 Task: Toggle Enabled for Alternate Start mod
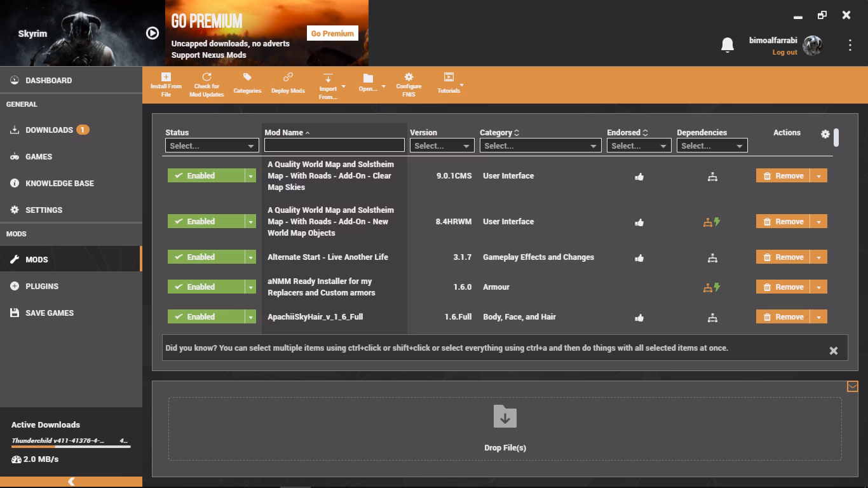[x=206, y=257]
